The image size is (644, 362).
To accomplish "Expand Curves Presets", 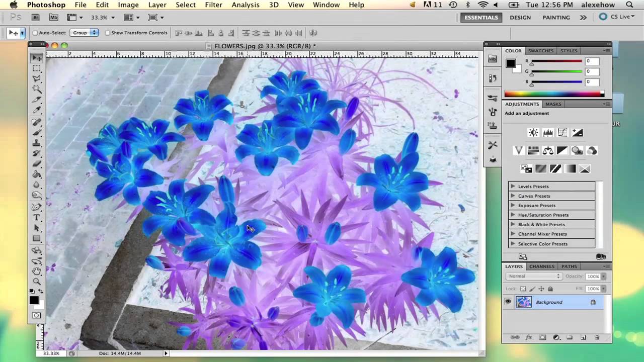I will click(x=513, y=196).
